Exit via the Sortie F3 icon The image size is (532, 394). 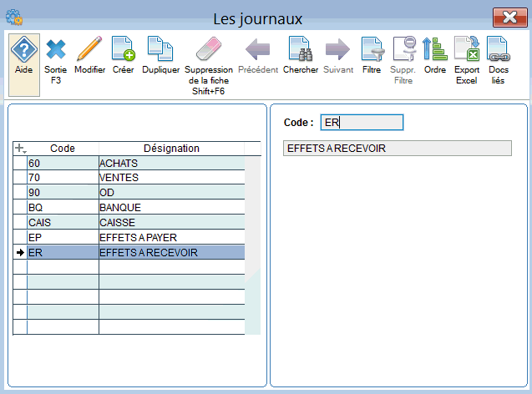coord(56,60)
